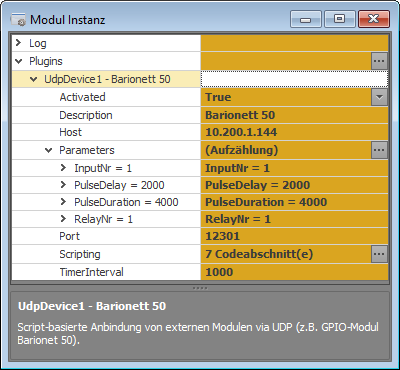Click the Port value 12301
This screenshot has height=370, width=400.
(222, 236)
